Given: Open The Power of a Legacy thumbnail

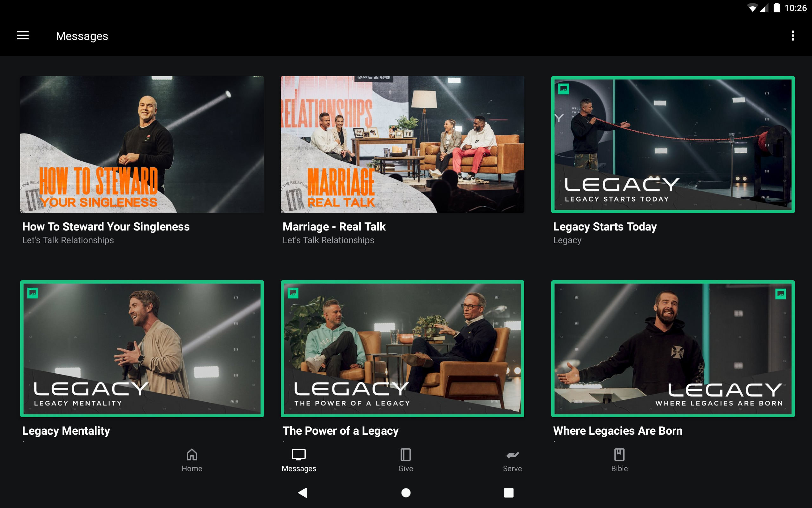Looking at the screenshot, I should (402, 349).
